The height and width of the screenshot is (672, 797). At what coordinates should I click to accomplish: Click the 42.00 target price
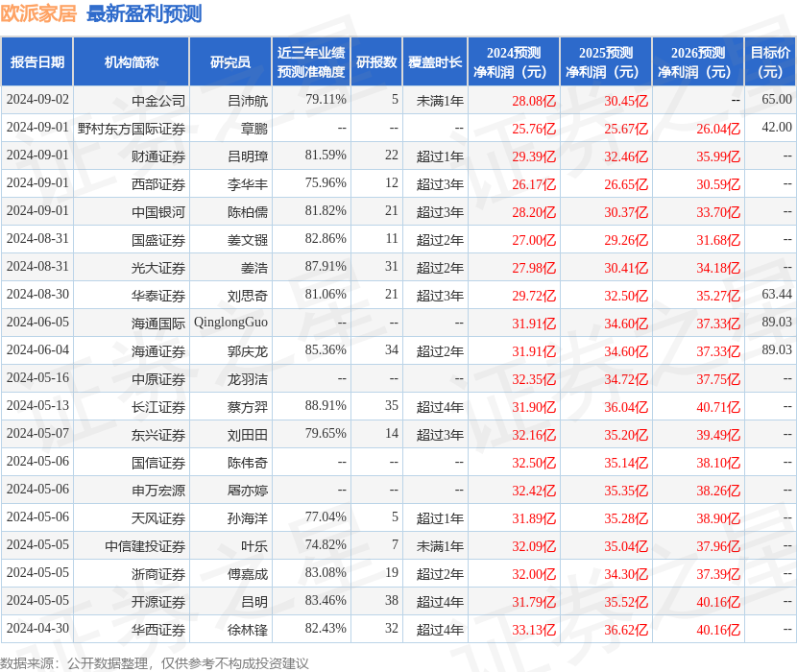coord(777,127)
